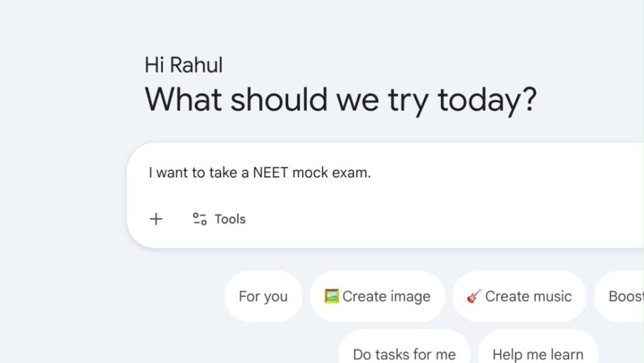Click the picture frame emoji icon
This screenshot has height=363, width=644.
pyautogui.click(x=331, y=296)
